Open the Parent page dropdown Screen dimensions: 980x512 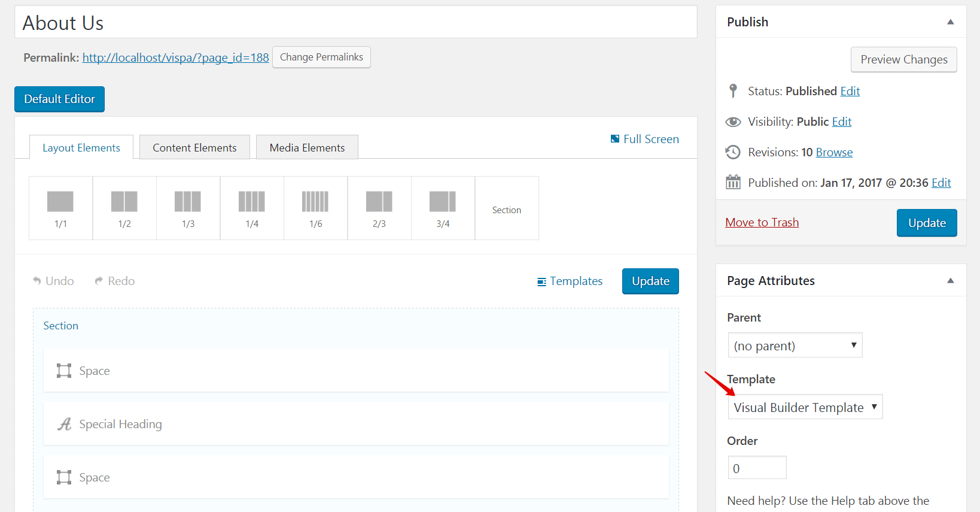pyautogui.click(x=795, y=346)
